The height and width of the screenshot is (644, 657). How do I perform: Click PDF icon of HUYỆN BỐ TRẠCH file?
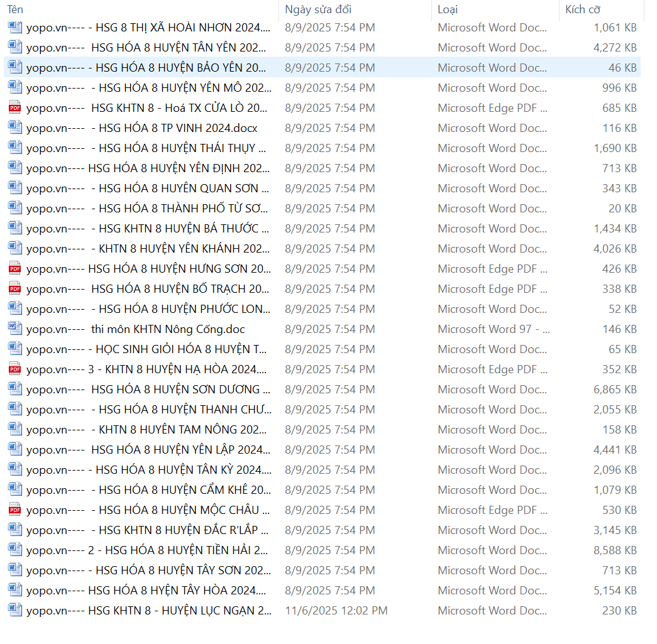tap(14, 289)
